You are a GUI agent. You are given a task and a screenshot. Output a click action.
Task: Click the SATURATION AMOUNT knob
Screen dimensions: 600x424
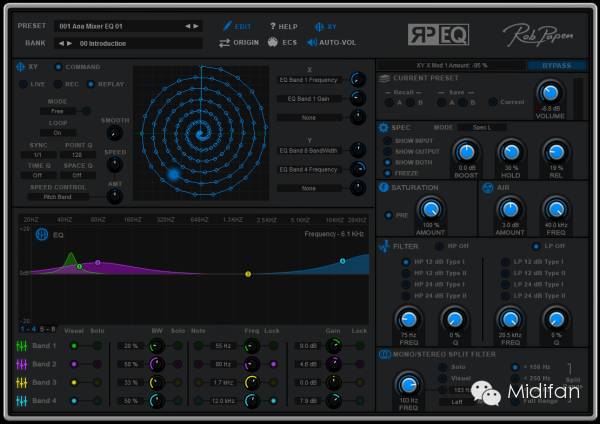point(430,209)
